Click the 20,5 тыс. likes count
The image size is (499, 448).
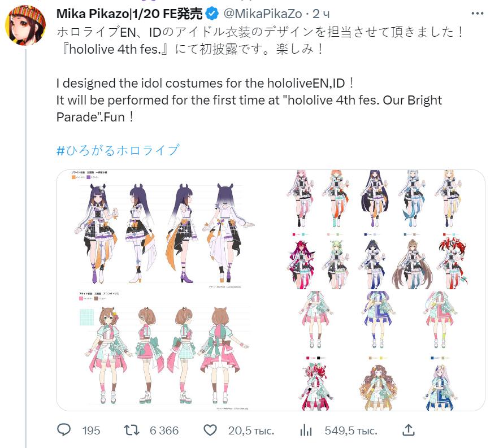coord(251,430)
